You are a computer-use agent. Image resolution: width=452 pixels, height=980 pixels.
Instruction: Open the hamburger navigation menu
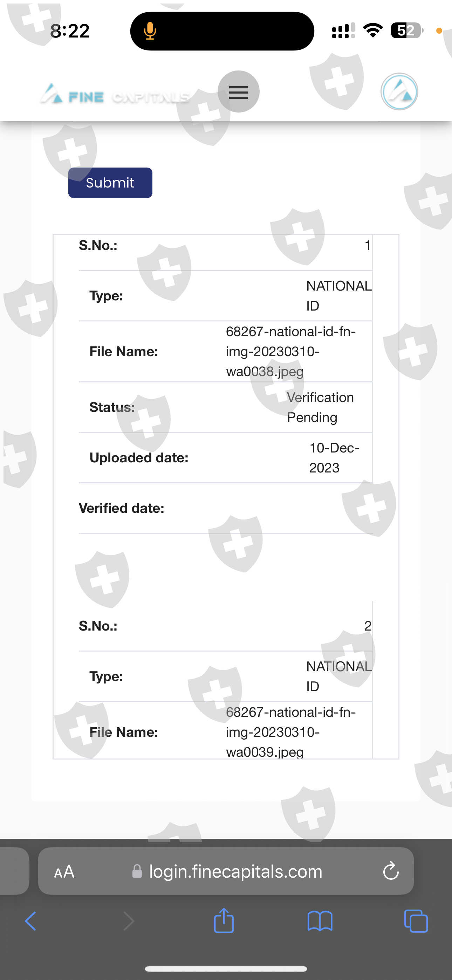click(239, 92)
